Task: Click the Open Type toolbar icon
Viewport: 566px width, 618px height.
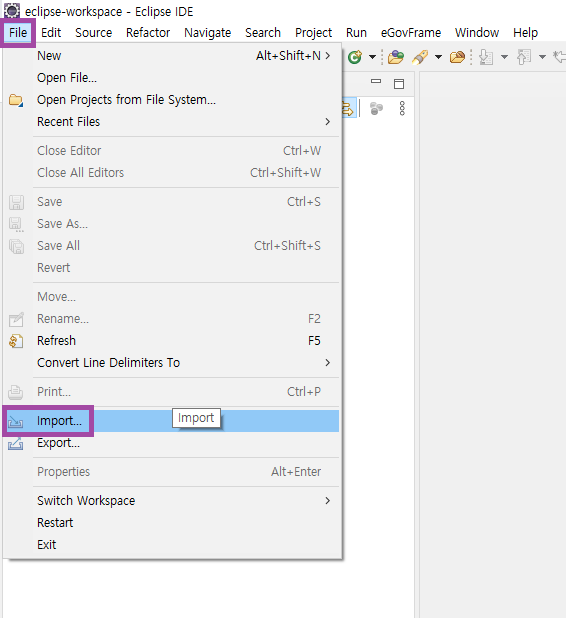Action: [396, 57]
